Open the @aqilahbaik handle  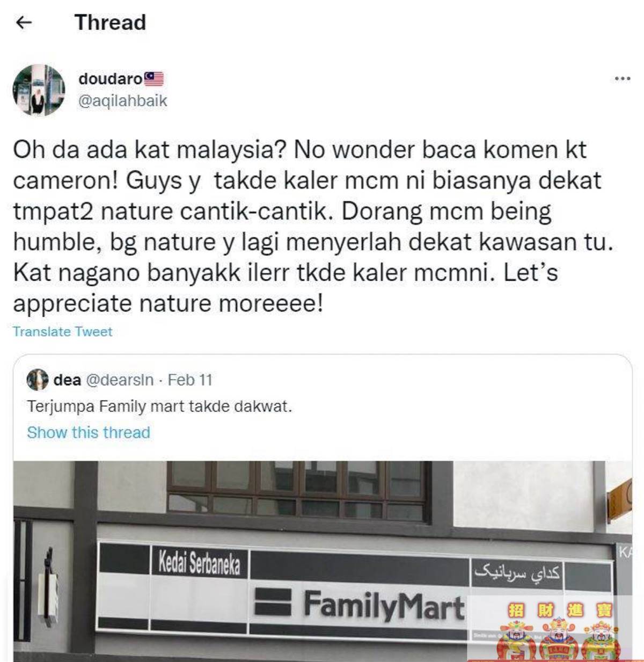click(x=123, y=101)
